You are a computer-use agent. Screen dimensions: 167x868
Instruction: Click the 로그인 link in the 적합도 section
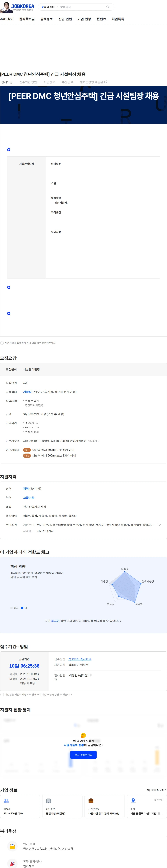(x=55, y=621)
